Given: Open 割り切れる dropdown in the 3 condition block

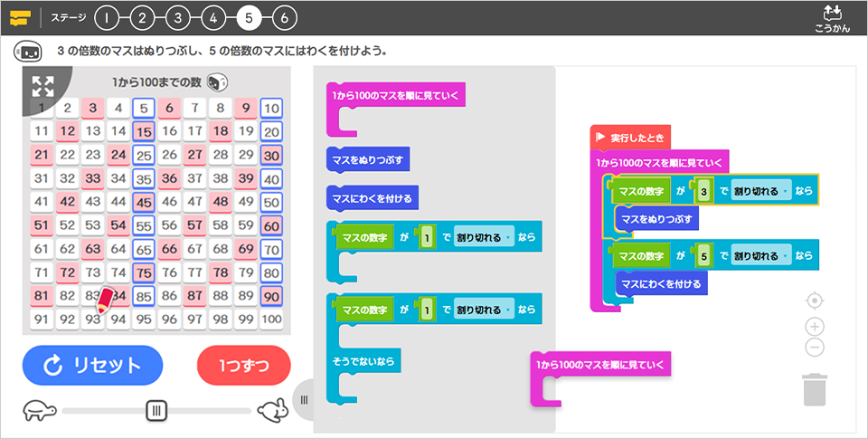Looking at the screenshot, I should click(759, 191).
